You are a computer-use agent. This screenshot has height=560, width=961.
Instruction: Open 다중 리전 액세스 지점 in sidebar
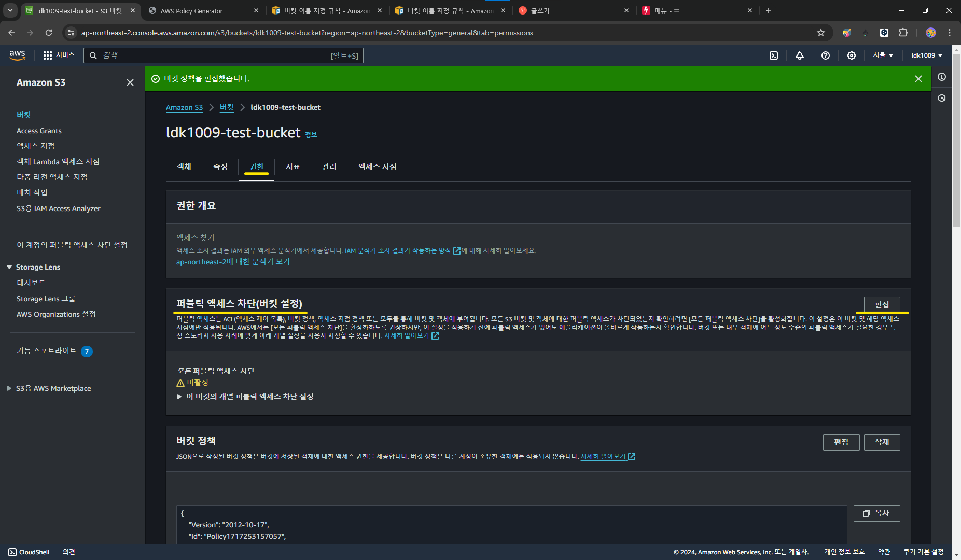point(52,177)
